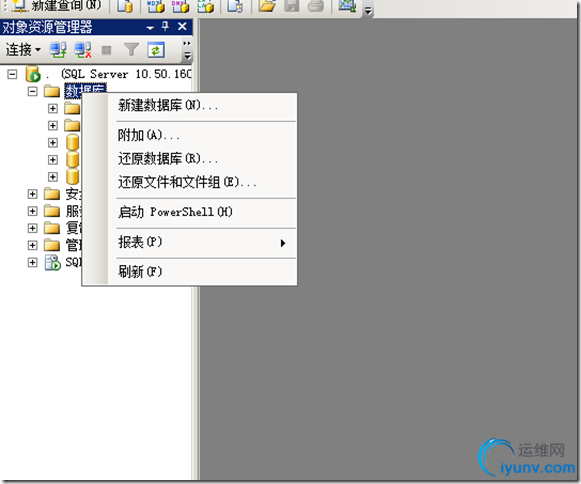Click folder icon of the 安 node
Screen dimensions: 581x484
point(52,193)
